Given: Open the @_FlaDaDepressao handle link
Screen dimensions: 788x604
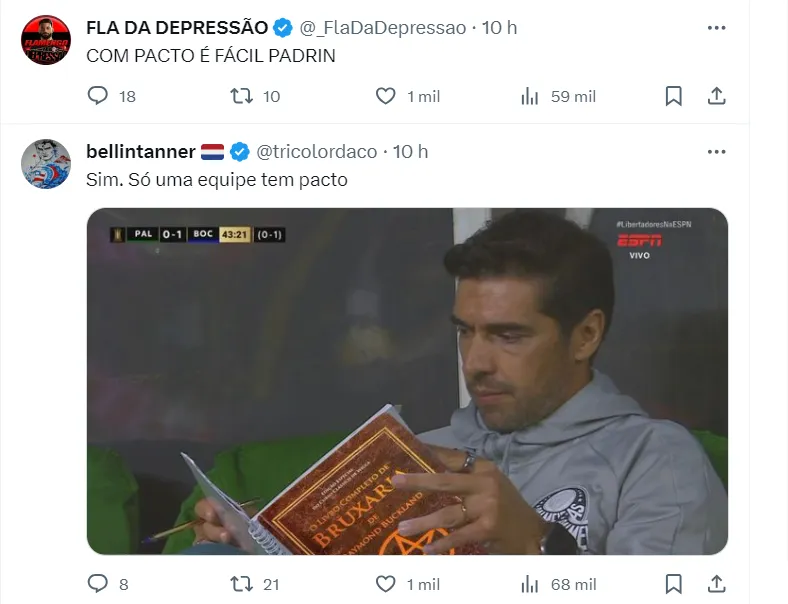Looking at the screenshot, I should tap(382, 28).
